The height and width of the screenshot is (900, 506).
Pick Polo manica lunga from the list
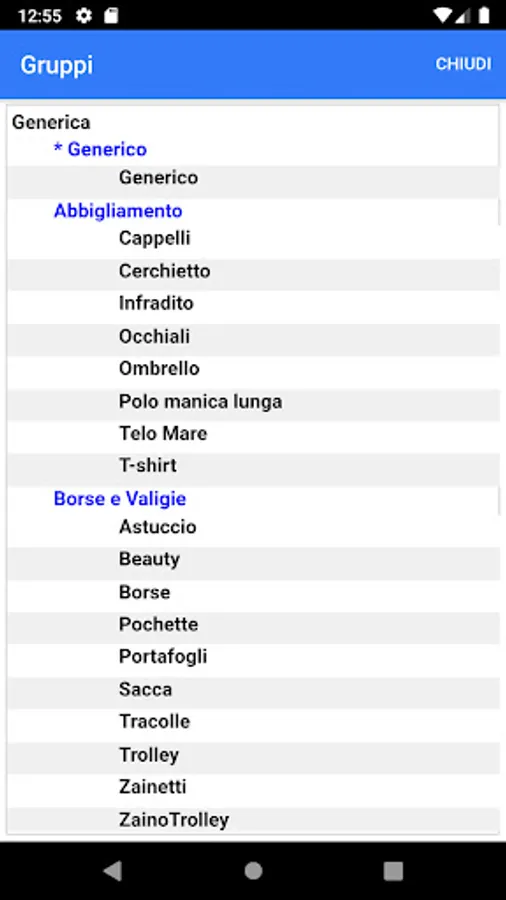[x=253, y=402]
